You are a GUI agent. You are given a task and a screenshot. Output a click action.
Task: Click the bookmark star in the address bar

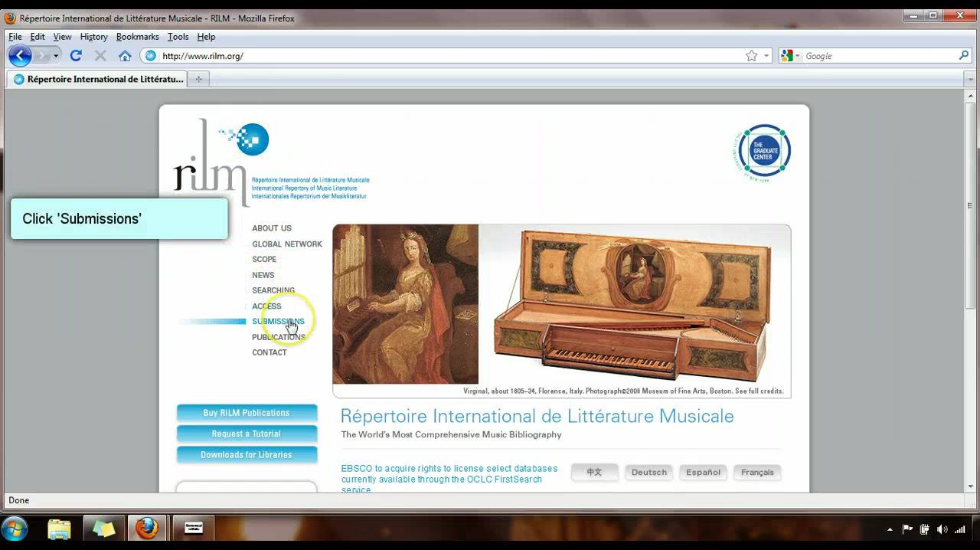point(751,56)
